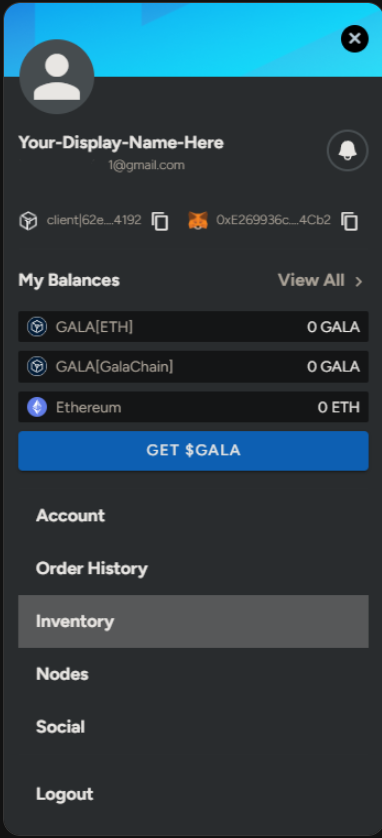382x838 pixels.
Task: Close the profile panel with X
Action: 355,38
